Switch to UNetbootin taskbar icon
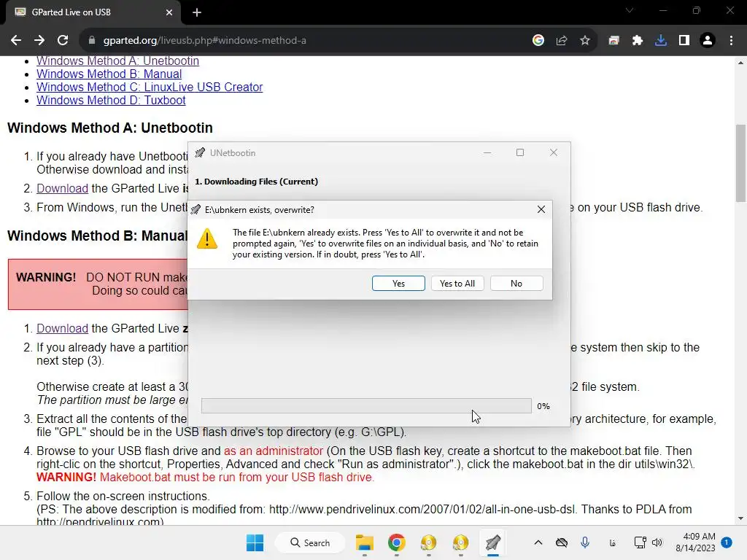 492,542
